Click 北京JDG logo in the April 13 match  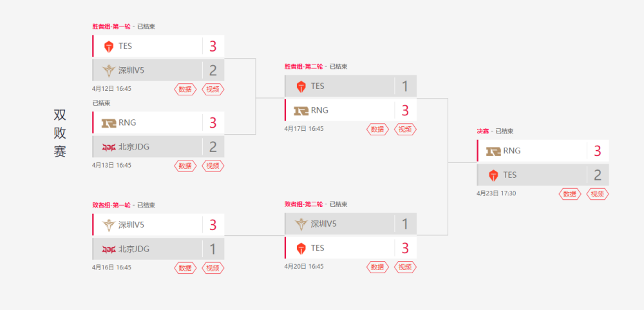point(109,147)
